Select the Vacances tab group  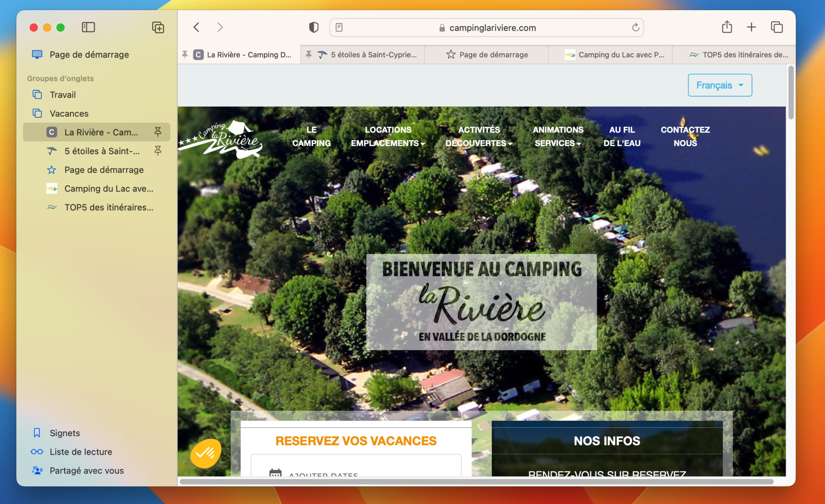tap(69, 113)
